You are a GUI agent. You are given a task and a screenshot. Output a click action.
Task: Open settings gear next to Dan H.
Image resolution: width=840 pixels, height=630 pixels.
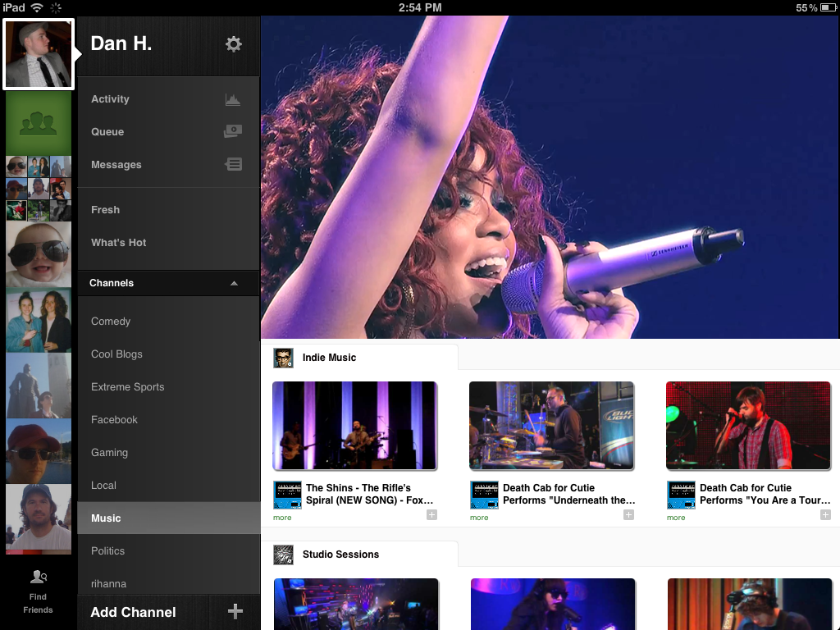234,44
